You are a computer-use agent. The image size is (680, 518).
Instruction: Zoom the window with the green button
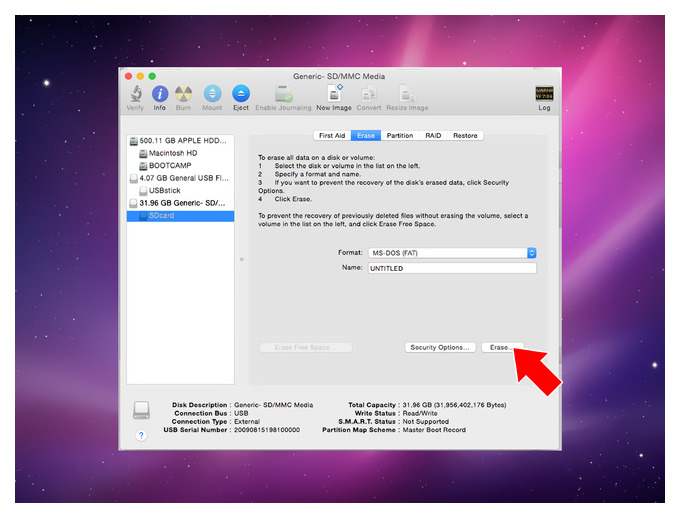(x=152, y=76)
